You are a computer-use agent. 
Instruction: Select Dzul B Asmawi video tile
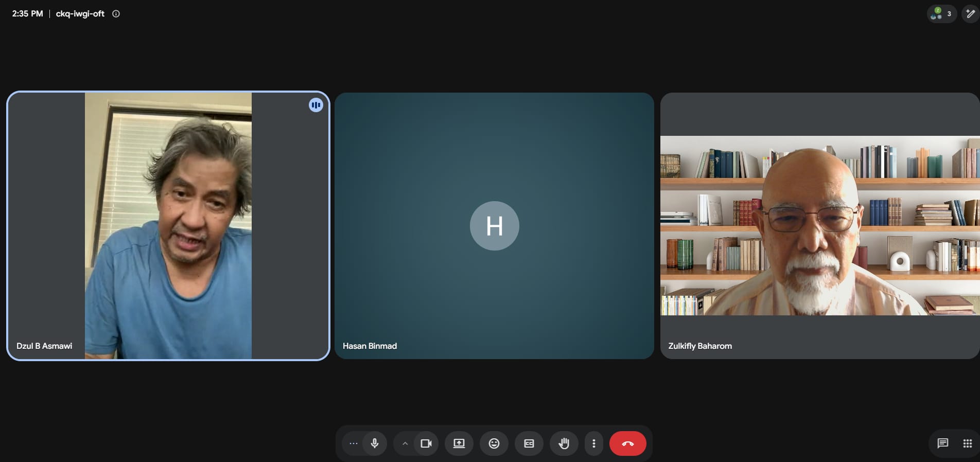168,226
